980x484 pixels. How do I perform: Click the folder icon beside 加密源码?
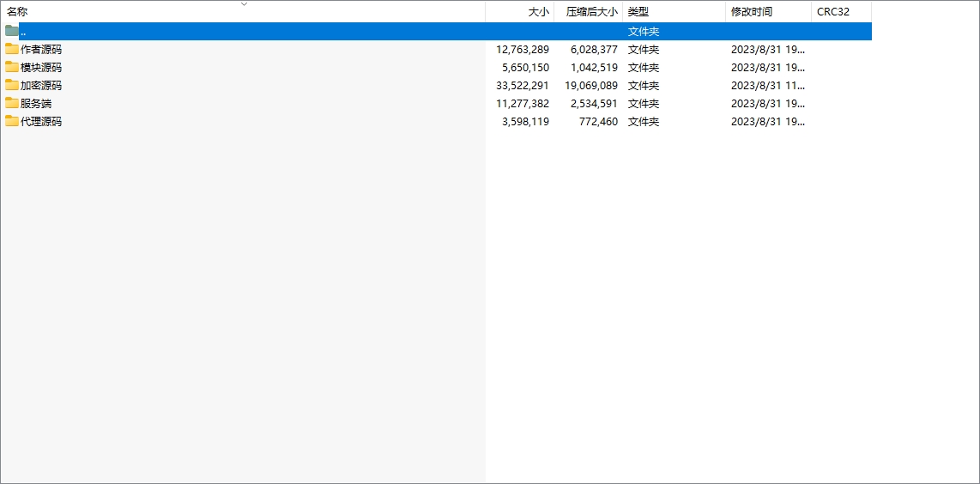point(12,85)
